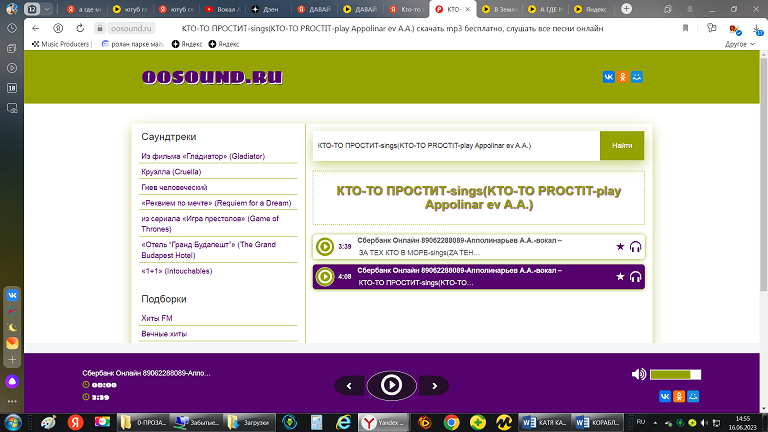
Task: Share via Odnoklassniki icon in bottom player
Action: click(679, 396)
